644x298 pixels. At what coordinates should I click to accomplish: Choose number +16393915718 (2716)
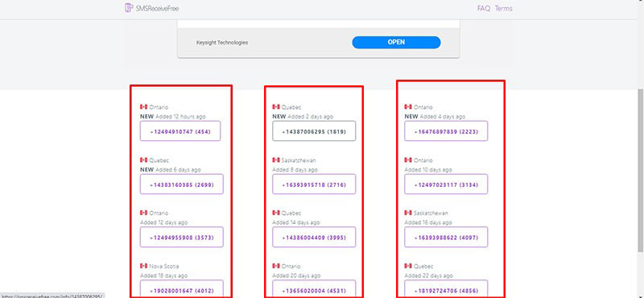tap(314, 184)
